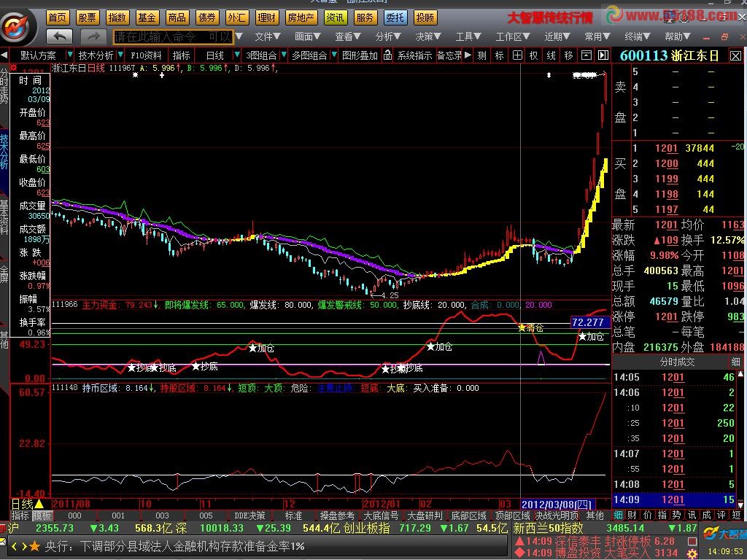Click the 测 measure tool icon
The image size is (747, 560).
pyautogui.click(x=481, y=55)
